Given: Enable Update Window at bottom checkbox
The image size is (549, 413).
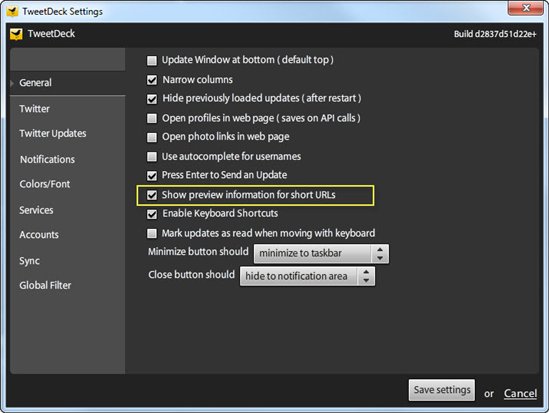Looking at the screenshot, I should tap(152, 61).
